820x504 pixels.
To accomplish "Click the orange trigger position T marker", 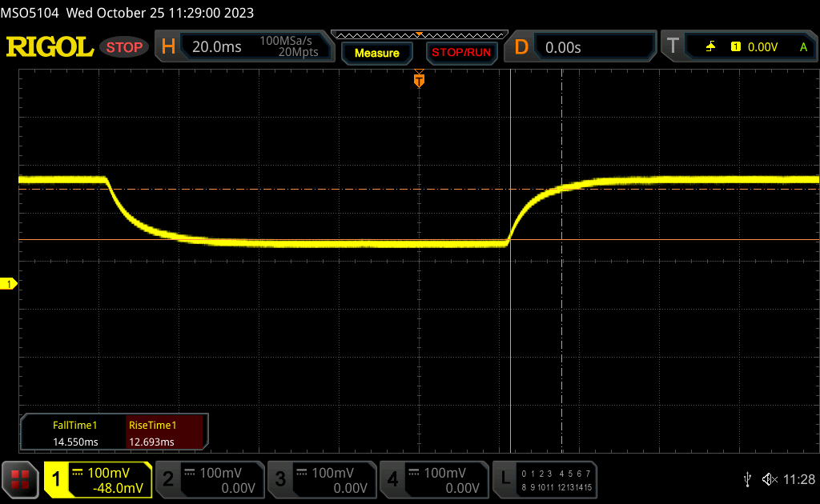I will coord(419,80).
